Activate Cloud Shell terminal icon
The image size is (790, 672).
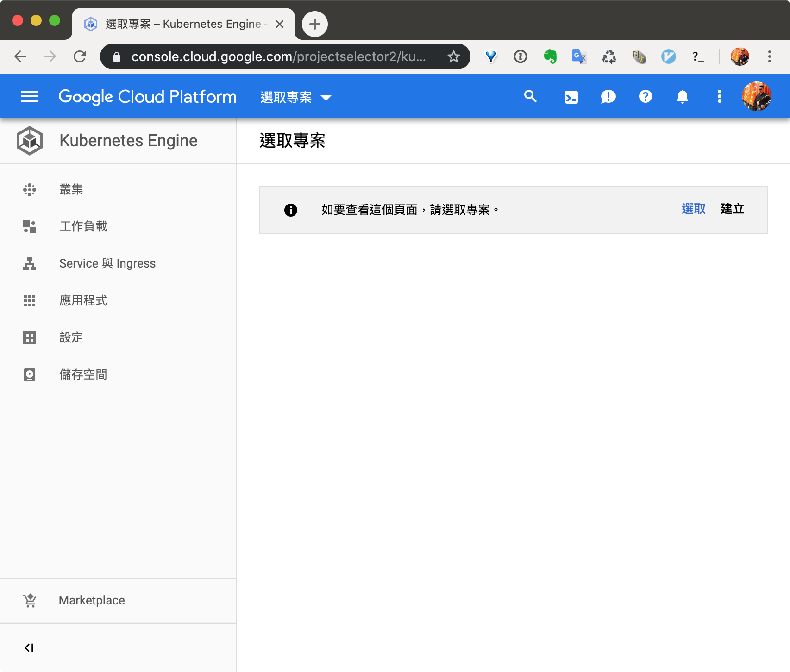[x=571, y=97]
